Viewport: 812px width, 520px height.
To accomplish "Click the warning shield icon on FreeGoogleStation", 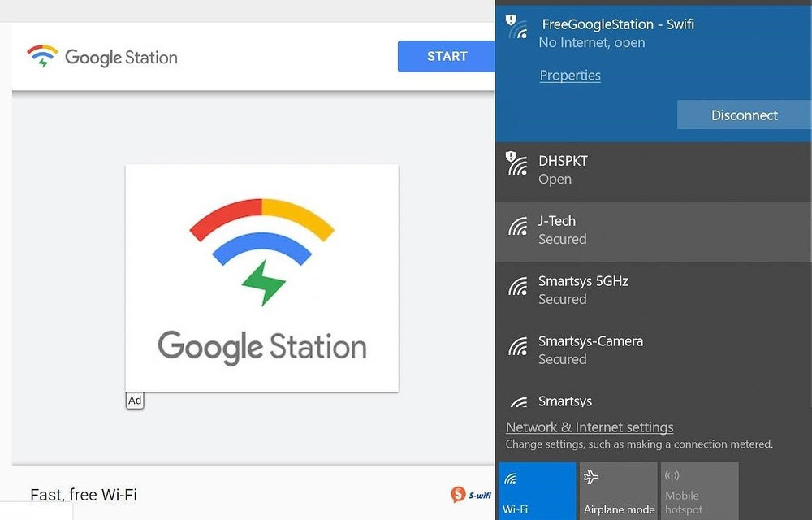I will pyautogui.click(x=510, y=18).
